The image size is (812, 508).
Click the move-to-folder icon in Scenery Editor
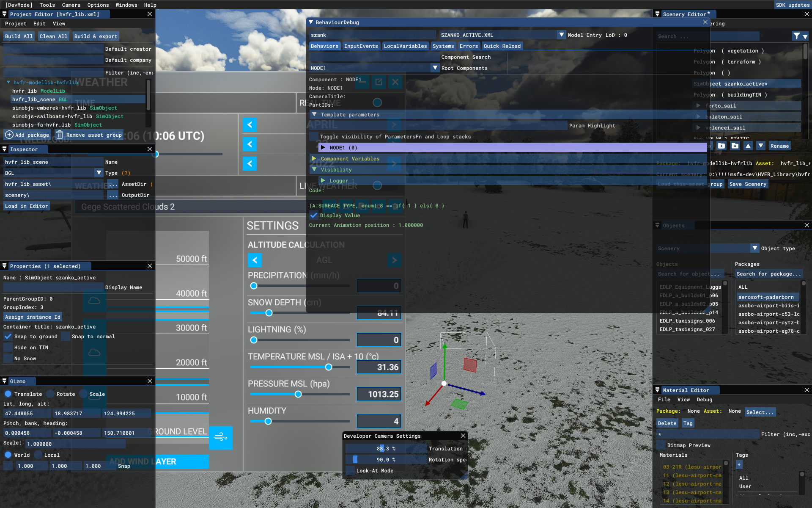(x=735, y=146)
